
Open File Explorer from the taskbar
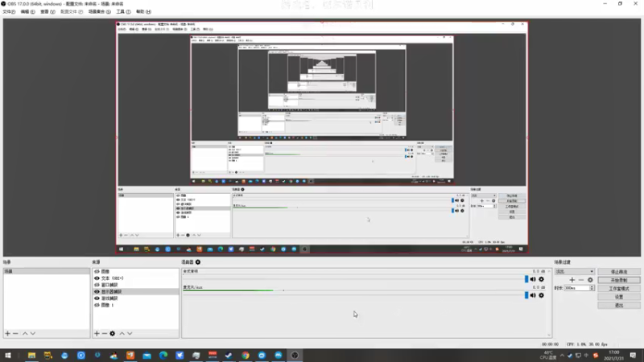(31, 356)
